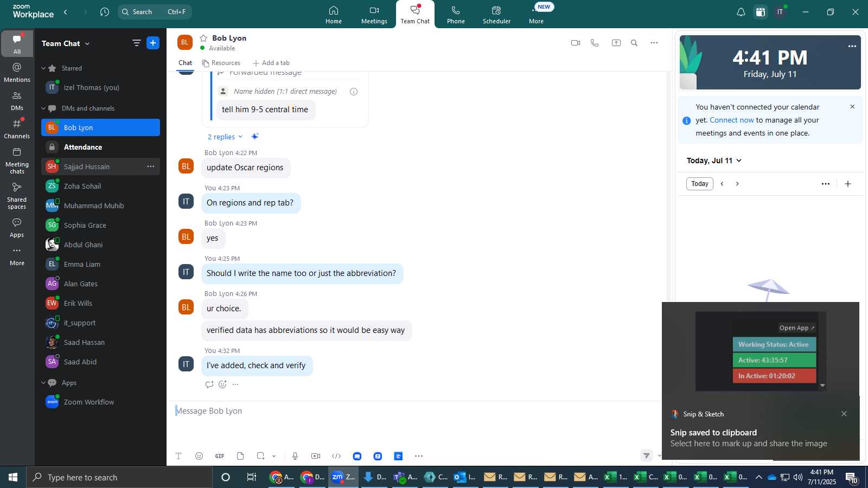The image size is (868, 488).
Task: Open DMs in the left sidebar
Action: 17,100
